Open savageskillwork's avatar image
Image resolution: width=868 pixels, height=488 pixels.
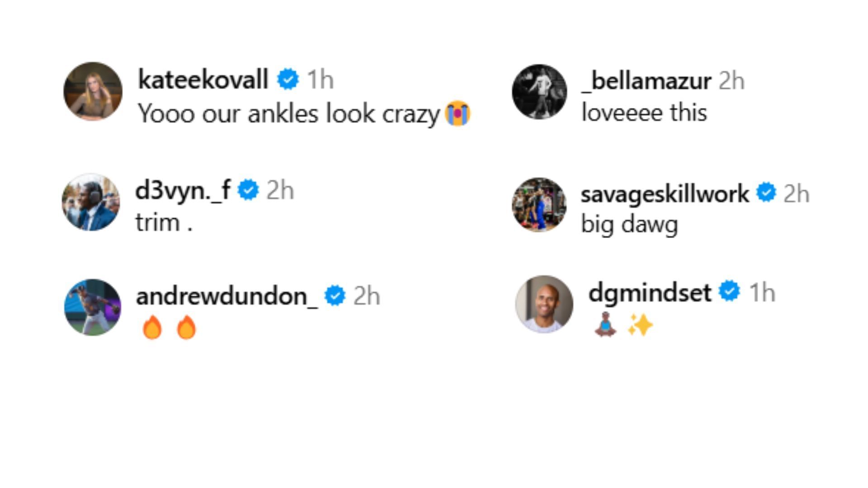point(539,205)
